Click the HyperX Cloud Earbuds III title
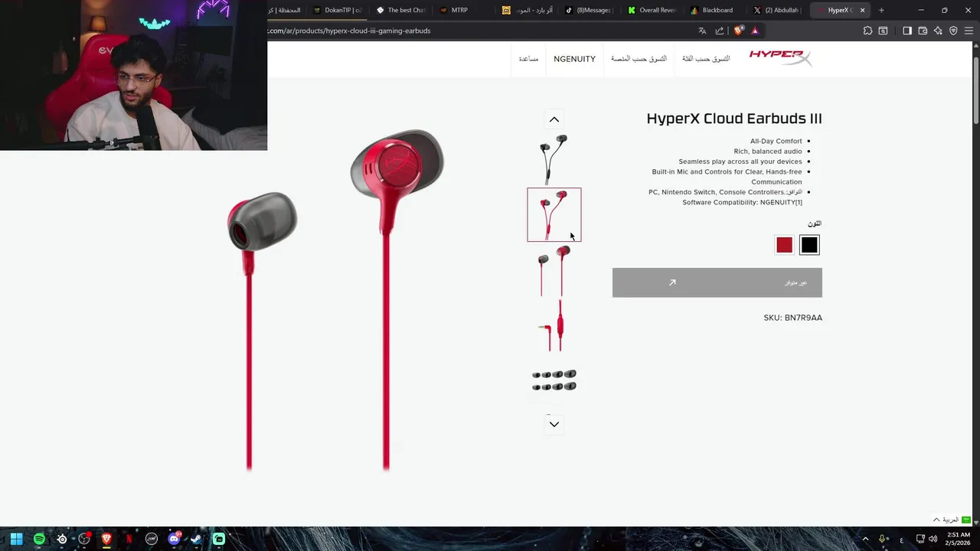The height and width of the screenshot is (551, 980). coord(734,119)
